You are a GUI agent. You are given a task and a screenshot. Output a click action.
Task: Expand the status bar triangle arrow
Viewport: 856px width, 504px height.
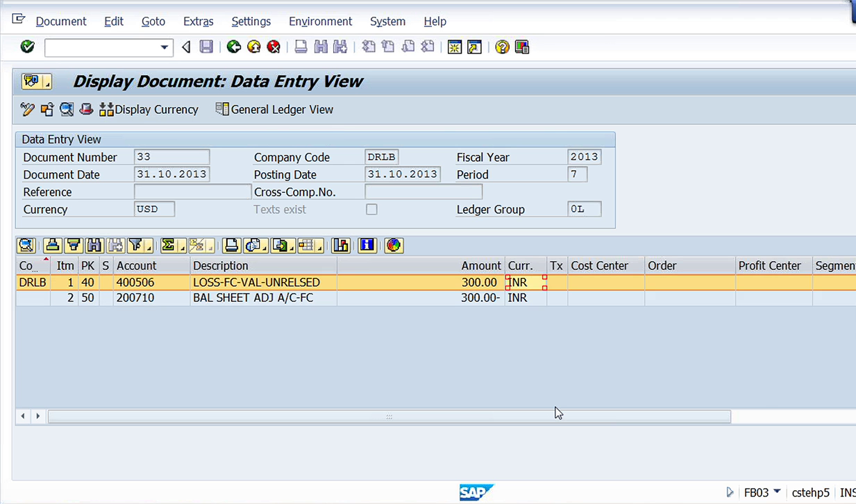point(730,492)
